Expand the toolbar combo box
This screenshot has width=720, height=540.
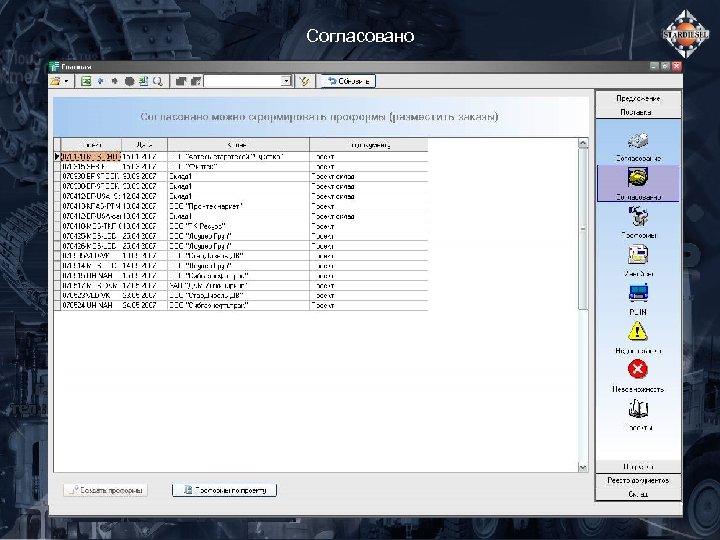click(287, 80)
